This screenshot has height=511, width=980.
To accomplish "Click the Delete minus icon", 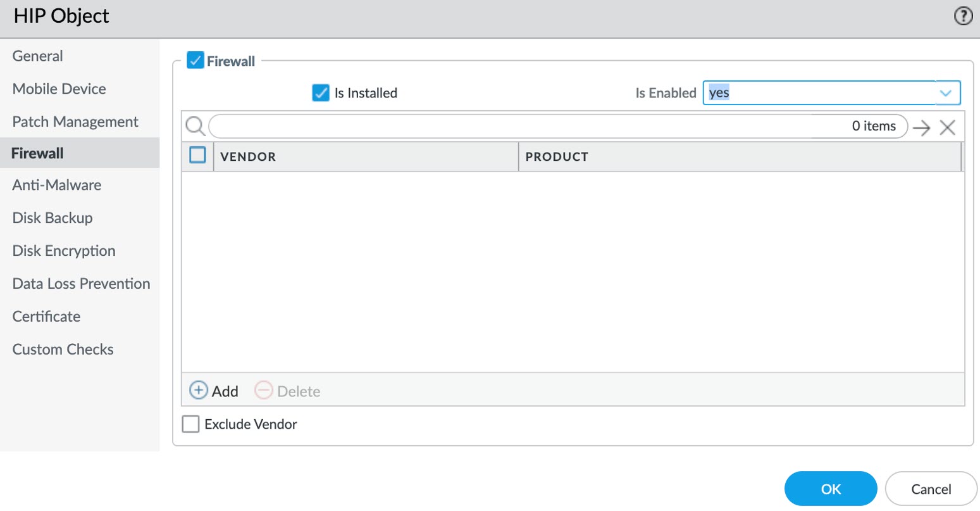I will [x=263, y=390].
